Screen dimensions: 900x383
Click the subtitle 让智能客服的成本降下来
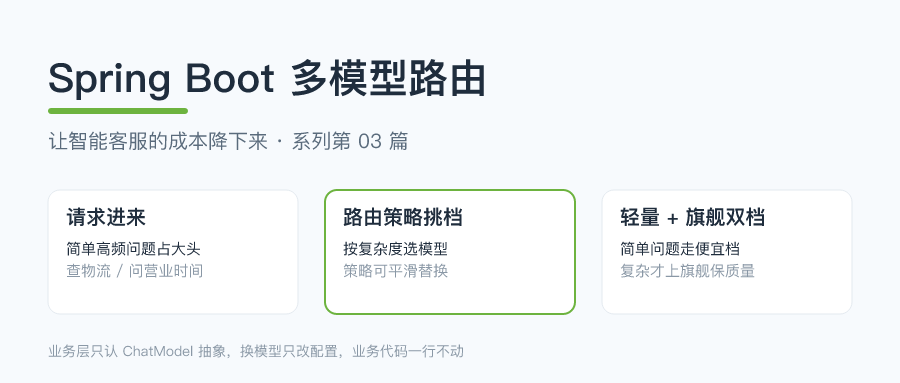(158, 141)
